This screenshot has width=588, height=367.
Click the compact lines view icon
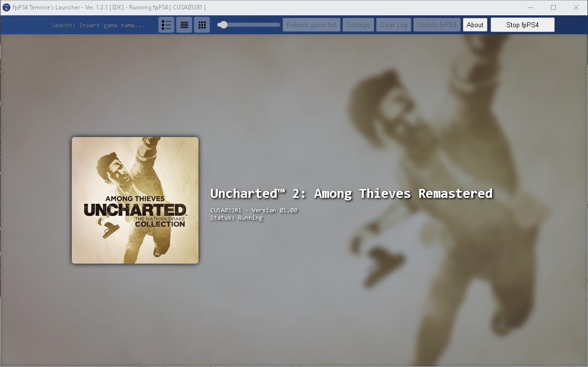pyautogui.click(x=184, y=24)
